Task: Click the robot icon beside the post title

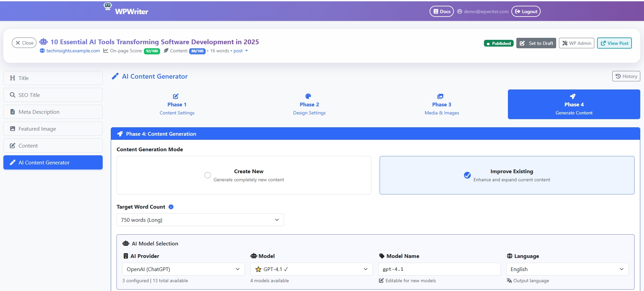Action: pyautogui.click(x=44, y=42)
